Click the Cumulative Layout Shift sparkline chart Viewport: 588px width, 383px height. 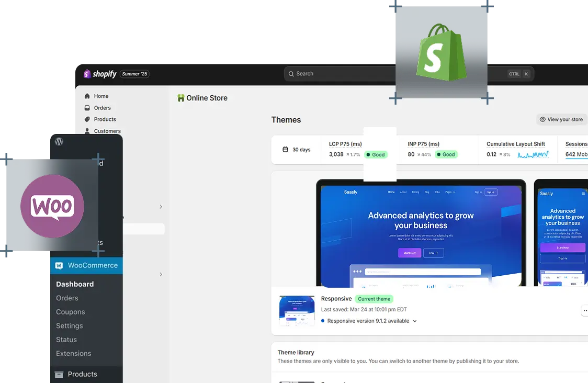pos(533,155)
